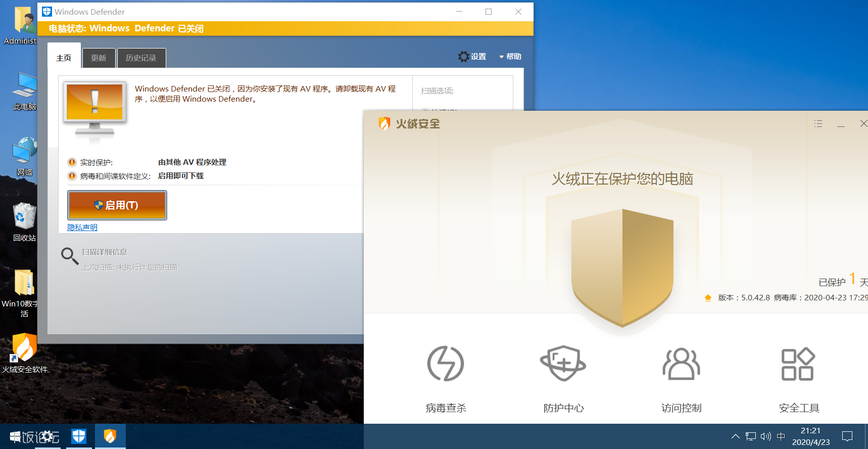Open the 隐私声明 link
Viewport: 868px width, 449px height.
pyautogui.click(x=82, y=228)
